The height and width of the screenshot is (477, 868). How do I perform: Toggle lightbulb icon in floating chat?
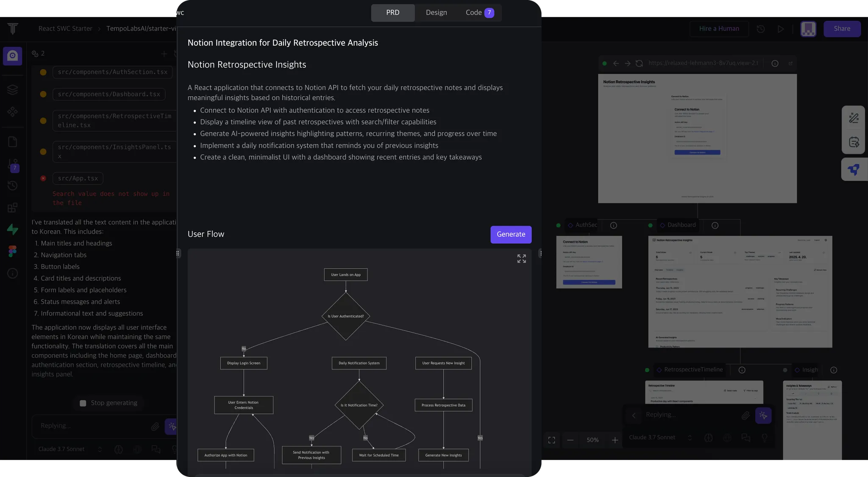click(x=764, y=438)
